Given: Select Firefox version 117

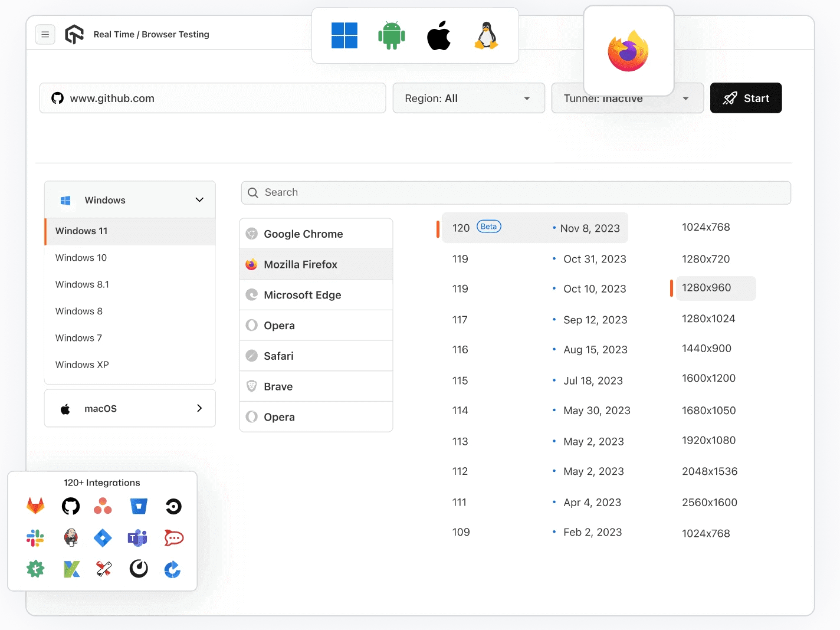Looking at the screenshot, I should click(x=460, y=320).
